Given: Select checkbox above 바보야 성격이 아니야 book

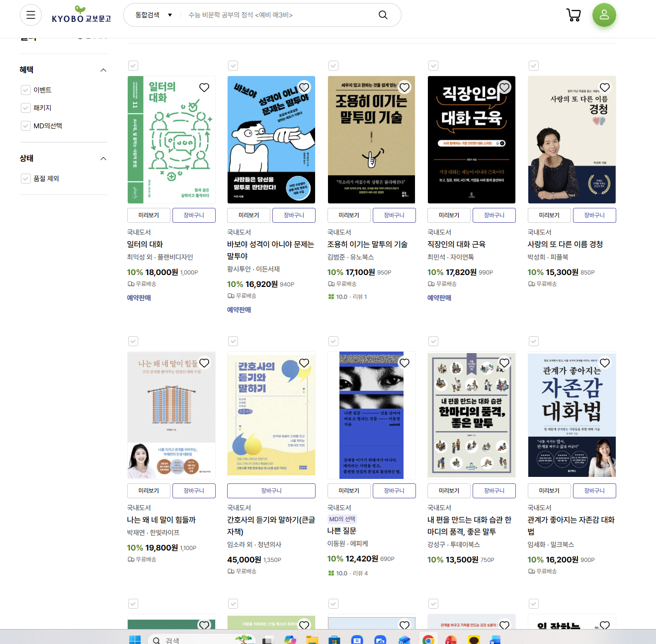Looking at the screenshot, I should 233,66.
